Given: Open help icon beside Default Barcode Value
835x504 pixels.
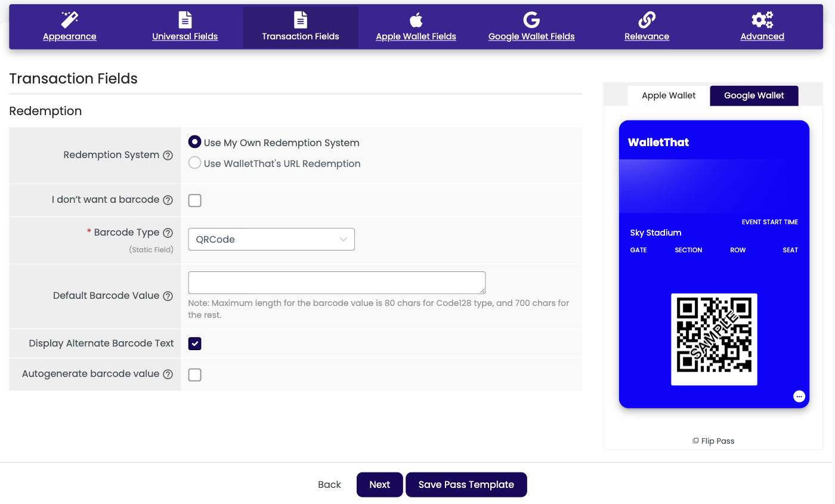Looking at the screenshot, I should tap(168, 296).
